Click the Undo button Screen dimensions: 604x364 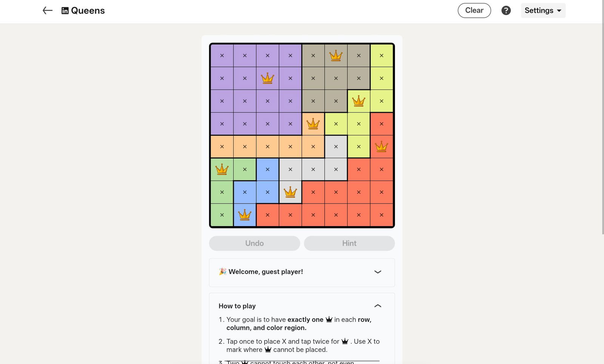tap(254, 244)
